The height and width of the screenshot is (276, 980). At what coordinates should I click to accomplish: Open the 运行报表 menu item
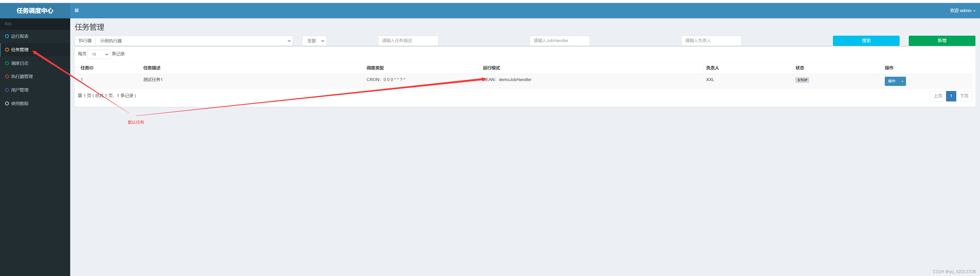[35, 36]
